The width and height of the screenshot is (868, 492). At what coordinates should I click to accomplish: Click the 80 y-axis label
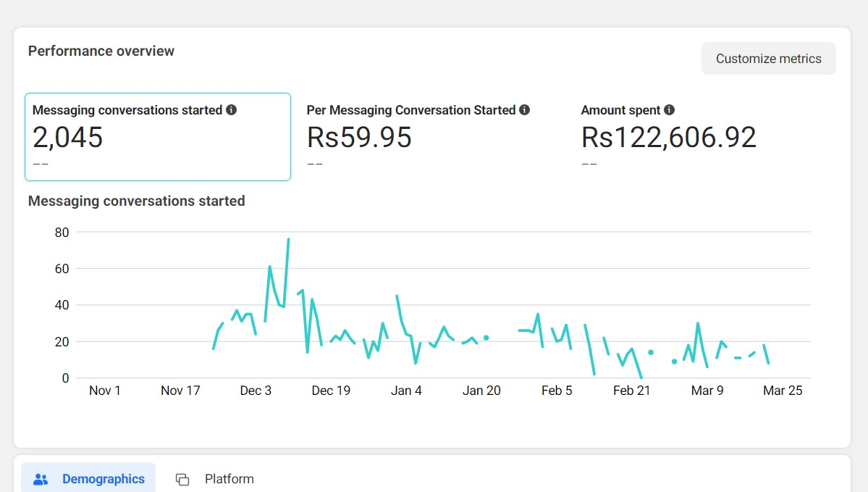62,233
